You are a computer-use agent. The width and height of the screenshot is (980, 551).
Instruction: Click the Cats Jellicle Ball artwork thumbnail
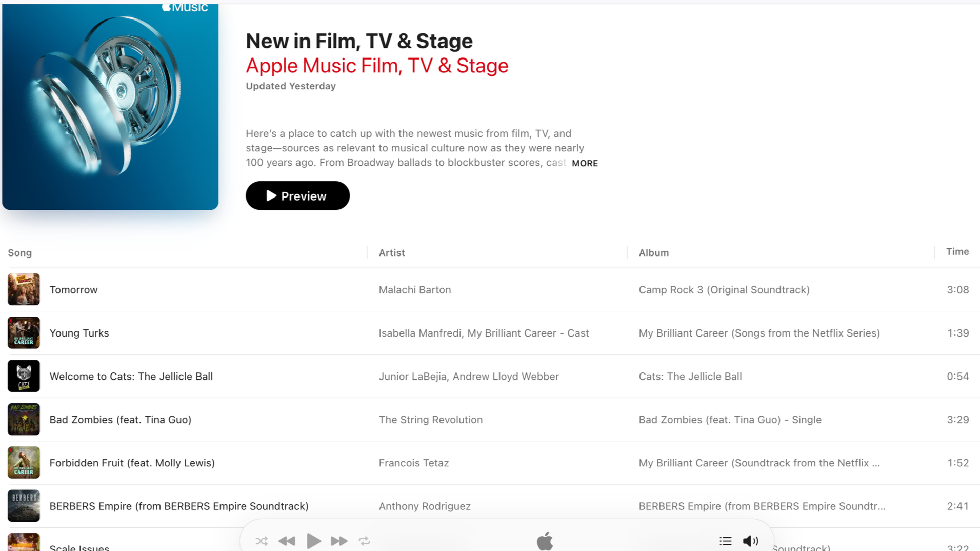(x=24, y=376)
